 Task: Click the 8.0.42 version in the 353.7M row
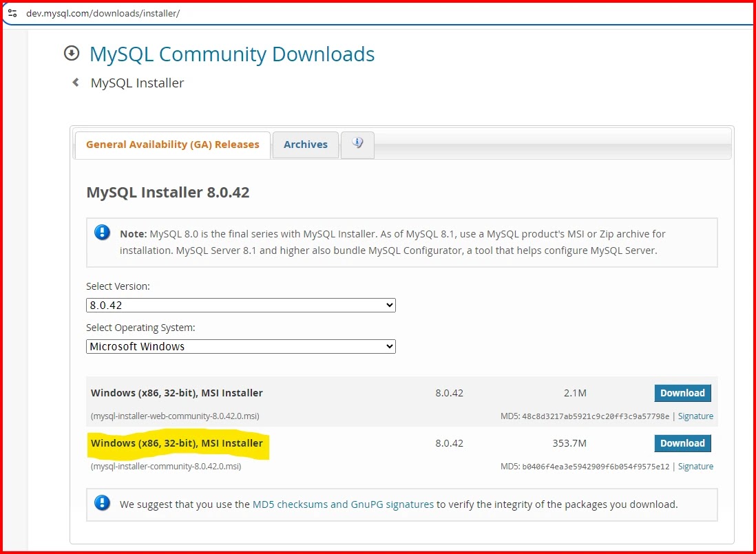pos(450,443)
